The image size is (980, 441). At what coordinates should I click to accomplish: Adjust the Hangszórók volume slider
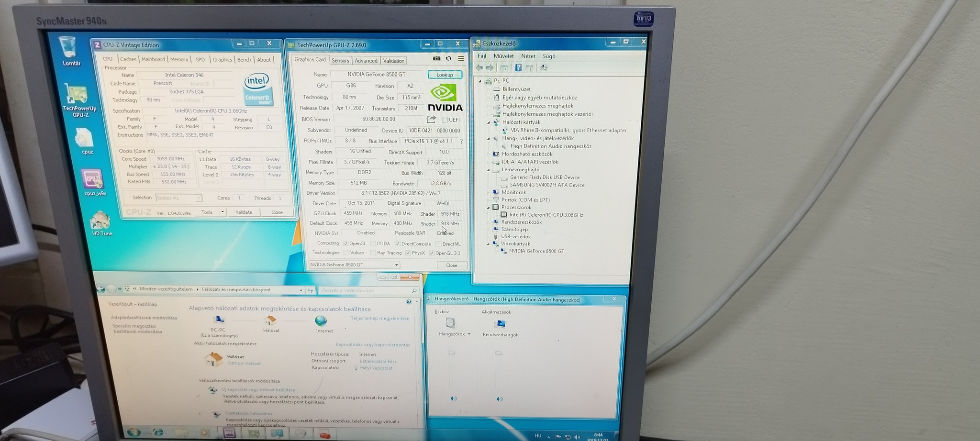[x=451, y=353]
